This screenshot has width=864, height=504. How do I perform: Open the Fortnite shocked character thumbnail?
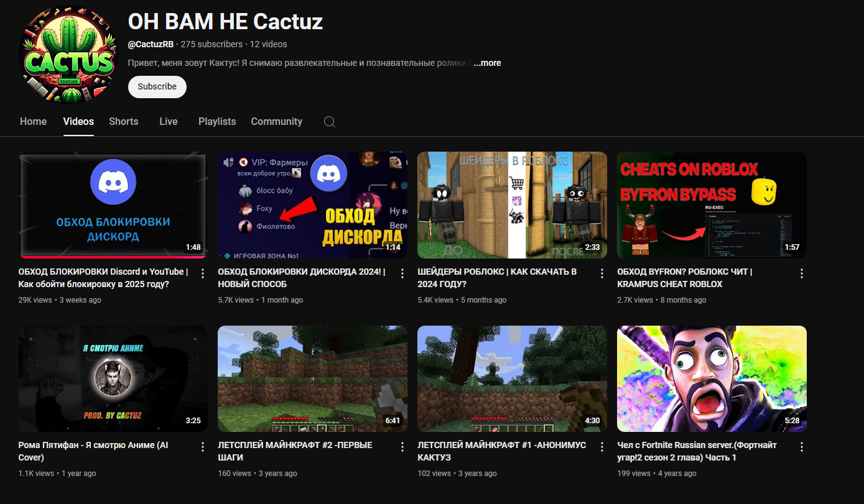point(712,378)
